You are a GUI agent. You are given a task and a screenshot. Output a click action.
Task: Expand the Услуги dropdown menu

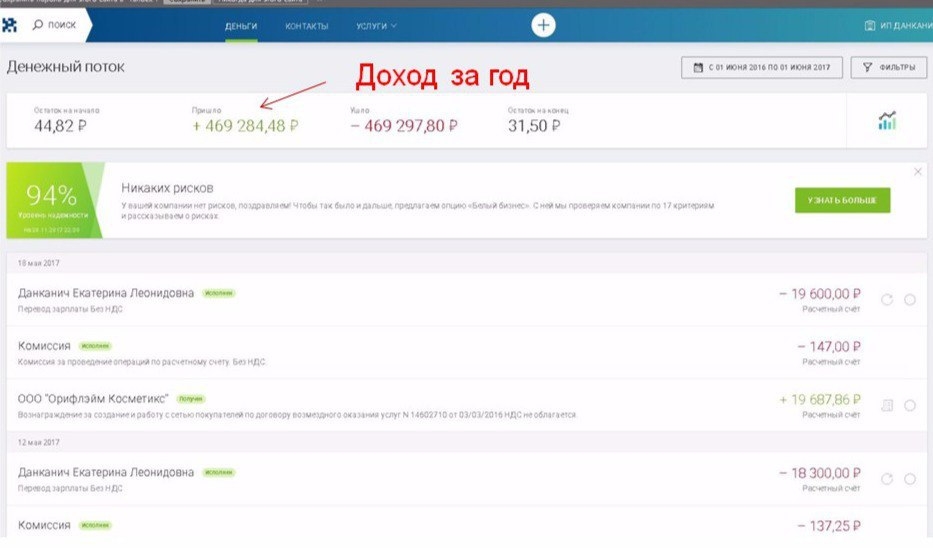pyautogui.click(x=376, y=26)
